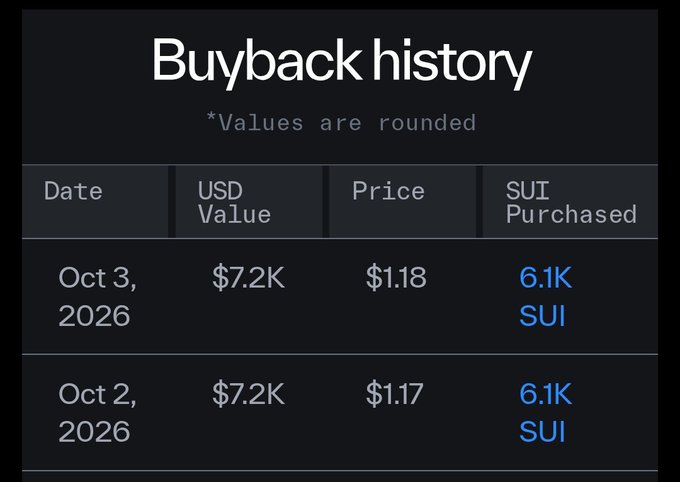
Task: Click divider between Price and SUI Purchased headers
Action: (480, 201)
